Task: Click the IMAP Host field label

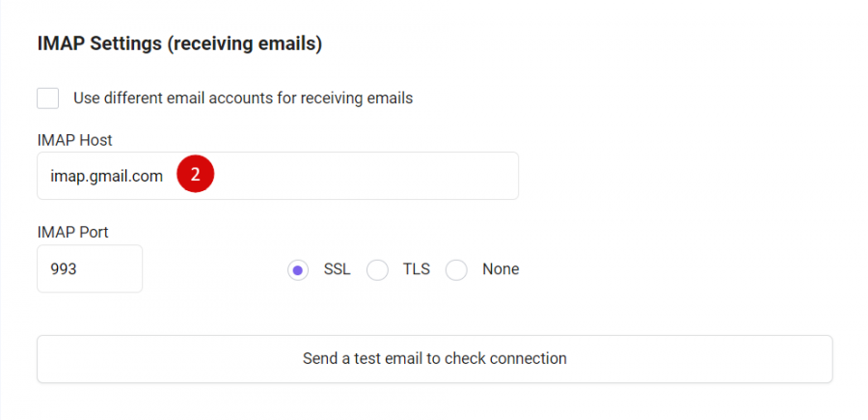Action: pyautogui.click(x=74, y=140)
